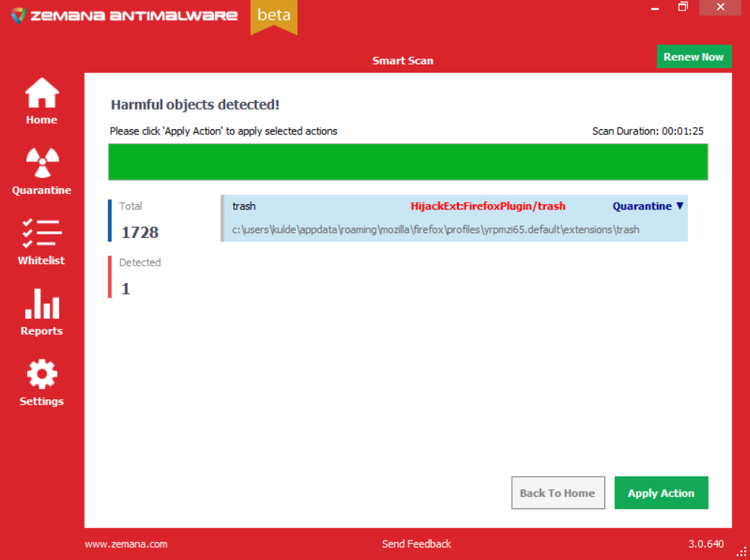Click the green scan progress bar
Viewport: 750px width, 560px height.
[x=408, y=162]
